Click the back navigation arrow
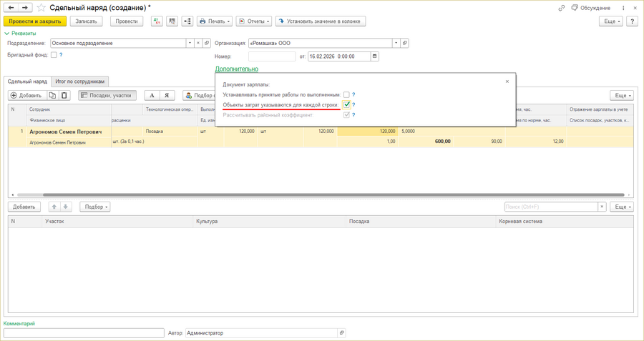Screen dimensions: 644x341 tap(11, 8)
